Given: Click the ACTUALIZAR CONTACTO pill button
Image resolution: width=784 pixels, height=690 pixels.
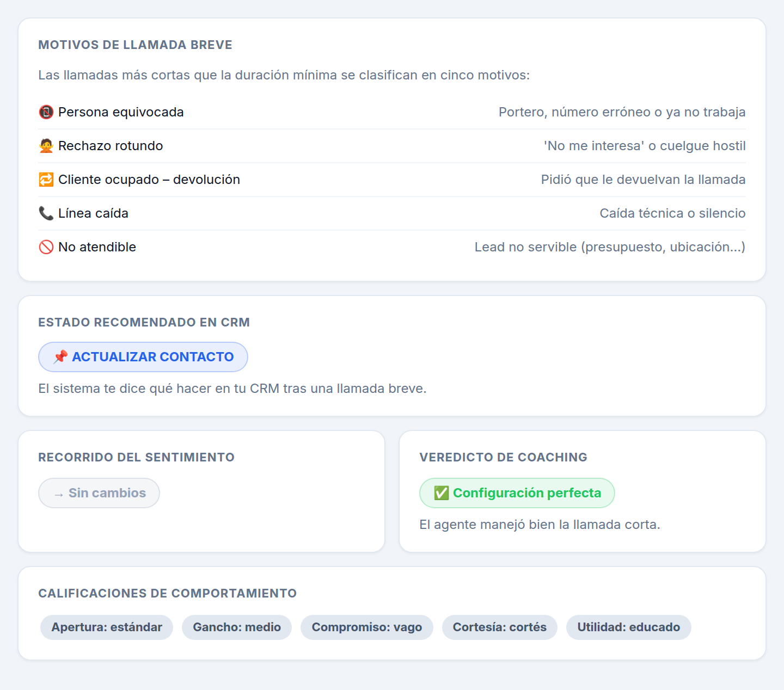Looking at the screenshot, I should tap(143, 357).
